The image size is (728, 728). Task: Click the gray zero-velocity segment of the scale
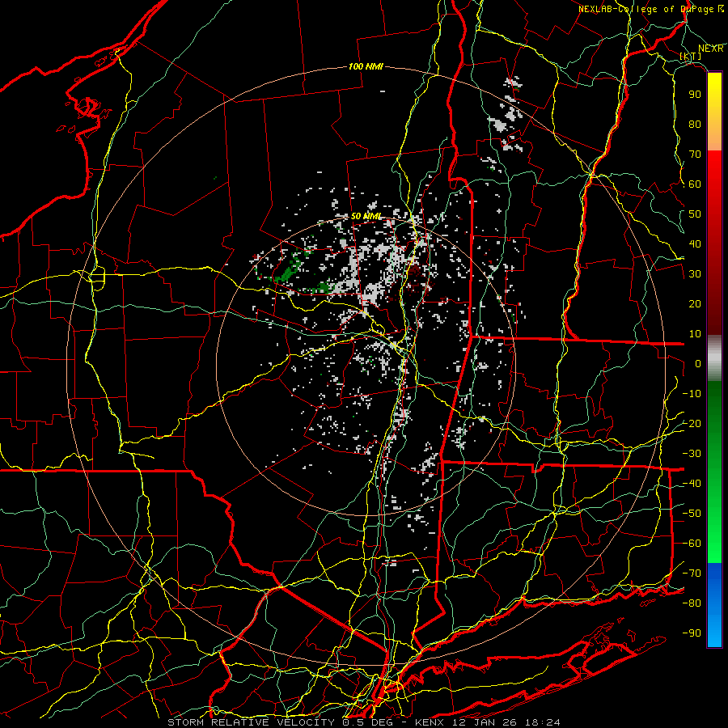[x=714, y=358]
